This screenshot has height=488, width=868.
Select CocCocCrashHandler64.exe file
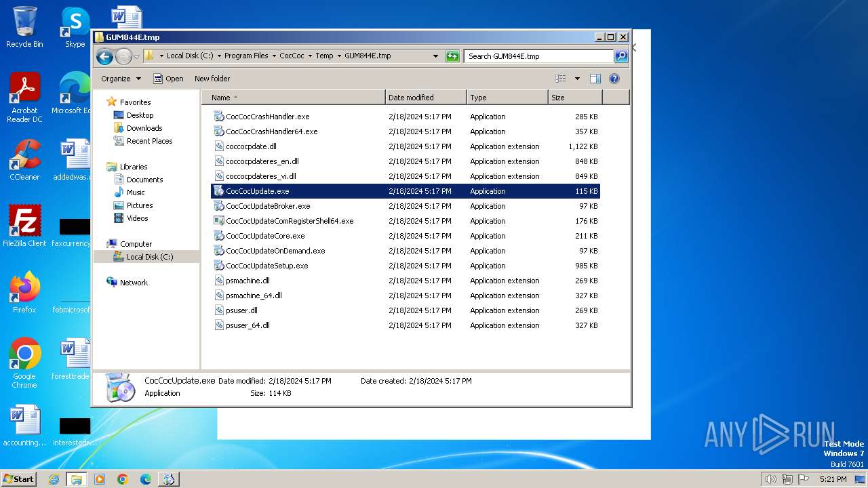[x=271, y=131]
